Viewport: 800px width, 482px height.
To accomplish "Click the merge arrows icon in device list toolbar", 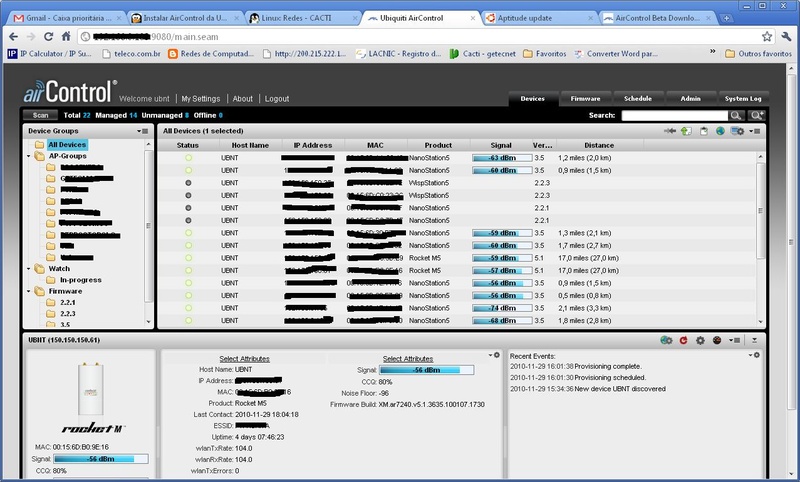I will pos(670,131).
